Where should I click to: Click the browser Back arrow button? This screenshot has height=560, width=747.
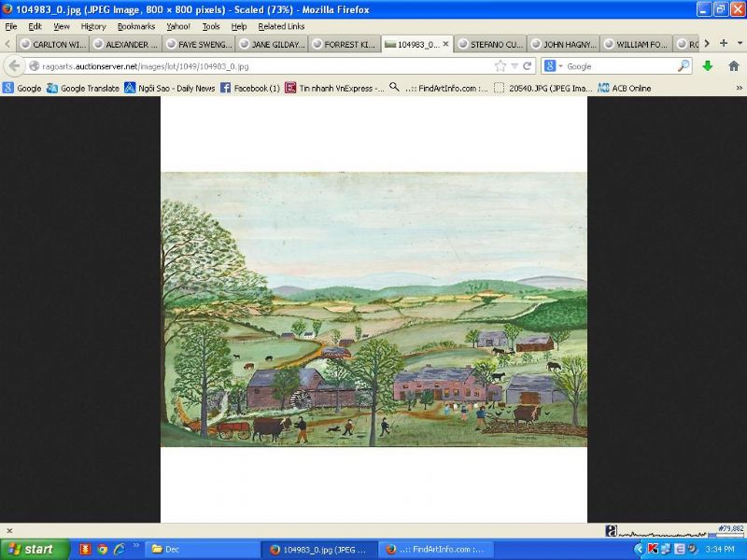click(x=14, y=66)
